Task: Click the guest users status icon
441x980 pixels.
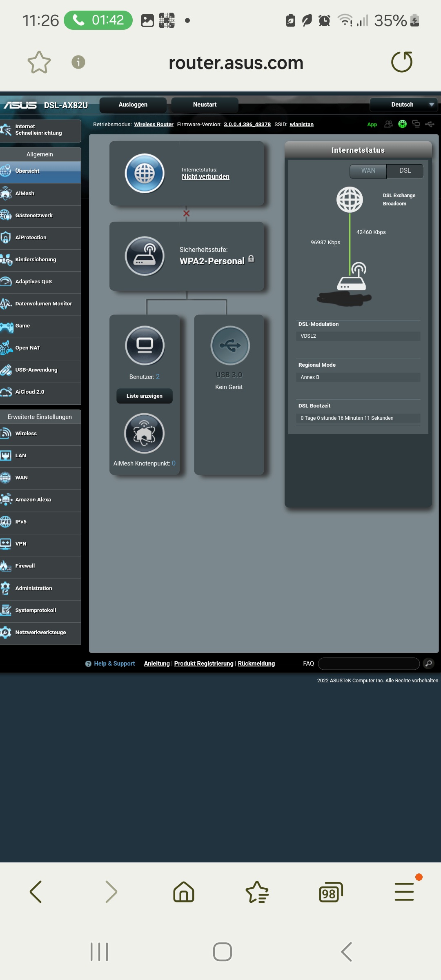Action: [x=388, y=124]
